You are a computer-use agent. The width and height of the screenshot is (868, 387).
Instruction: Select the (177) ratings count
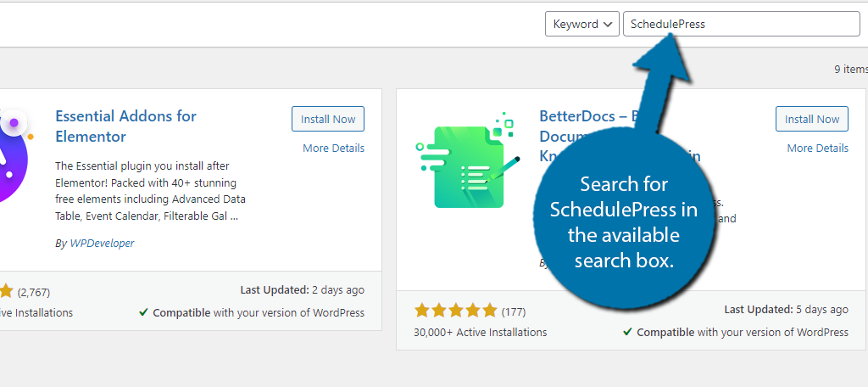(514, 311)
